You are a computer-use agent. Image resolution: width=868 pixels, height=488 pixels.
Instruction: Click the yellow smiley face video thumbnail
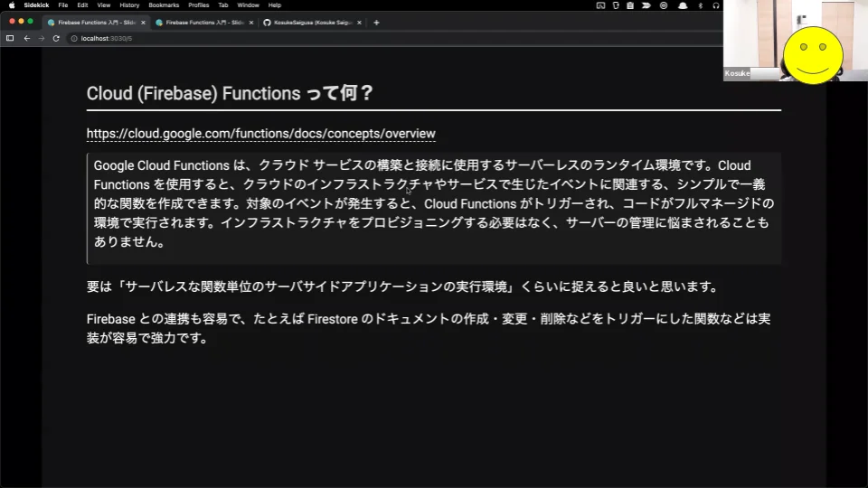(813, 54)
